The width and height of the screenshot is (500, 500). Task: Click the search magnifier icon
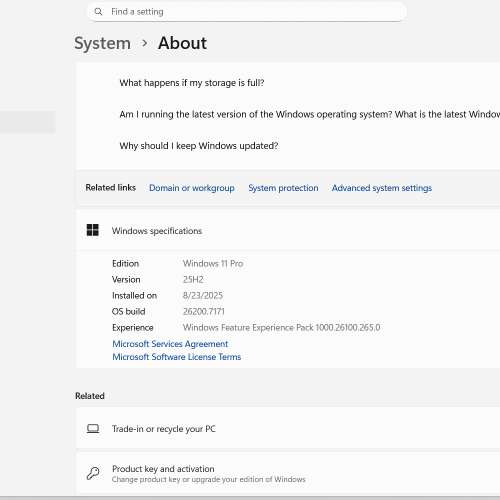(x=98, y=12)
